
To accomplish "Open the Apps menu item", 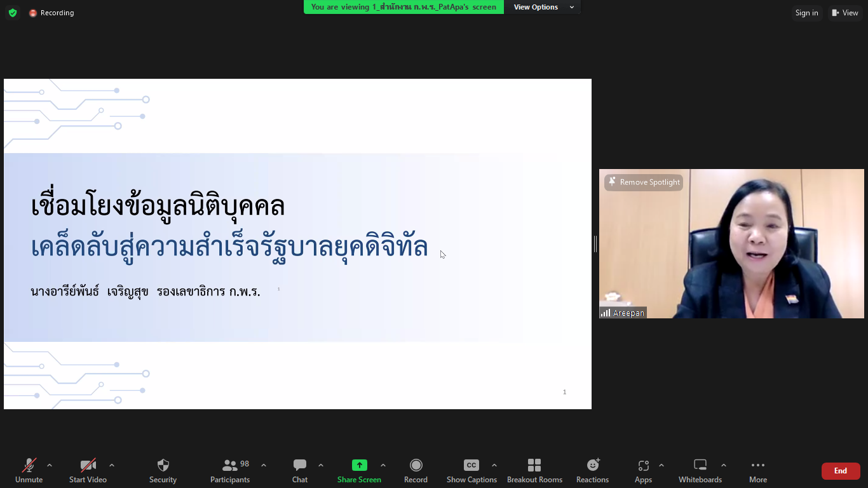I will [643, 471].
